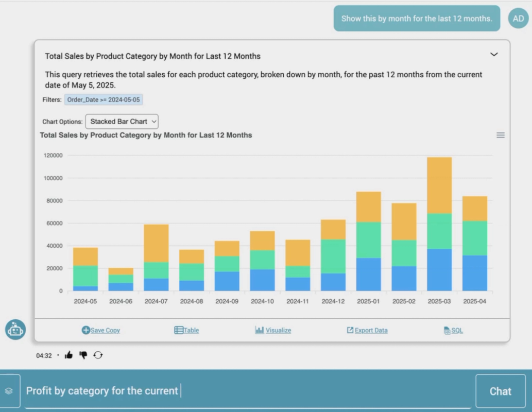Click the Table grid icon
532x412 pixels.
[179, 330]
